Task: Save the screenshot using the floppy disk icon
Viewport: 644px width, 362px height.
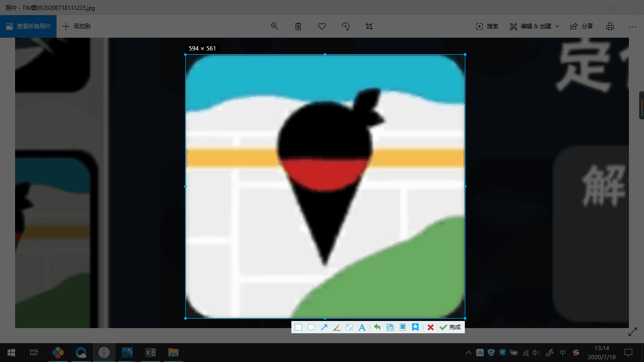Action: [x=390, y=327]
